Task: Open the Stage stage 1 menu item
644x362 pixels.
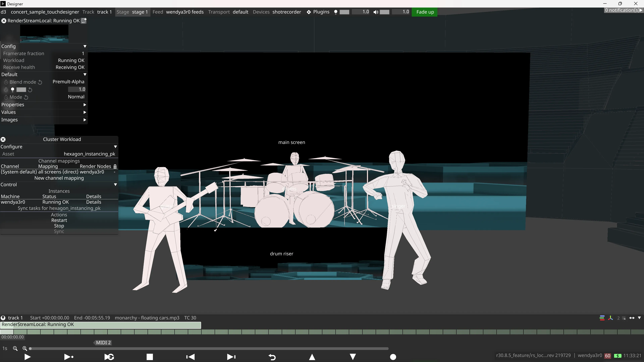Action: (x=132, y=12)
